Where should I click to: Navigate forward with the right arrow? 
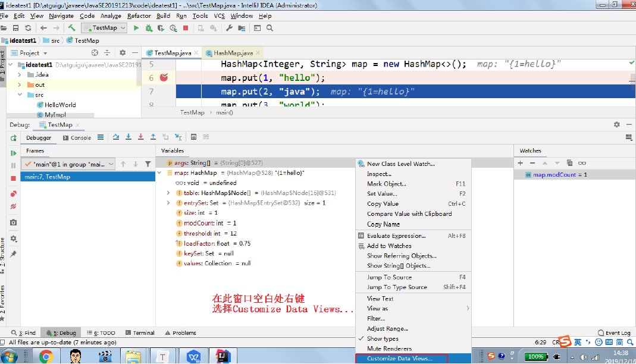coord(57,28)
